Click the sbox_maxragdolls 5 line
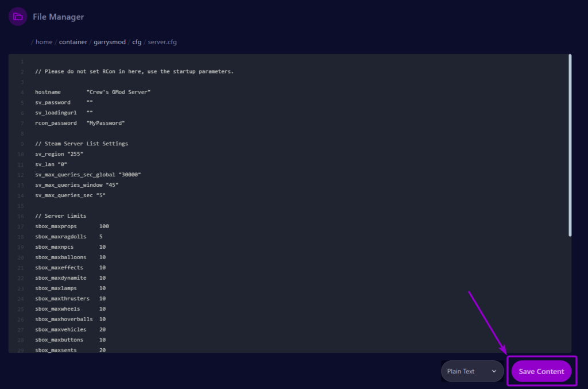Image resolution: width=588 pixels, height=389 pixels. tap(69, 237)
